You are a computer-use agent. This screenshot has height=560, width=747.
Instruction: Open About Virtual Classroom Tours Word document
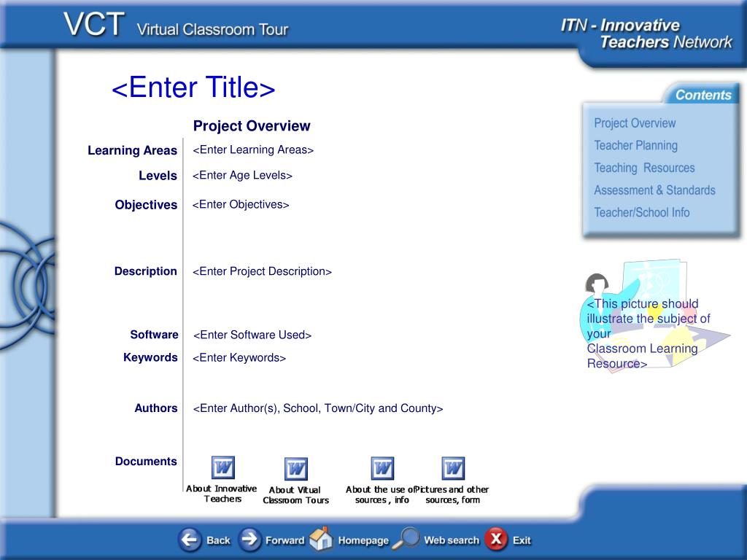[x=296, y=469]
